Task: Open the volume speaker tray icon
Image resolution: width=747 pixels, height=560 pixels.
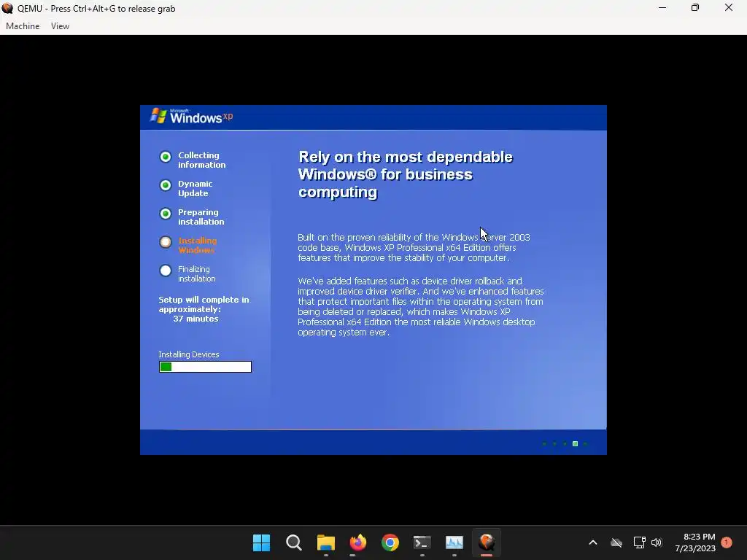Action: coord(657,542)
